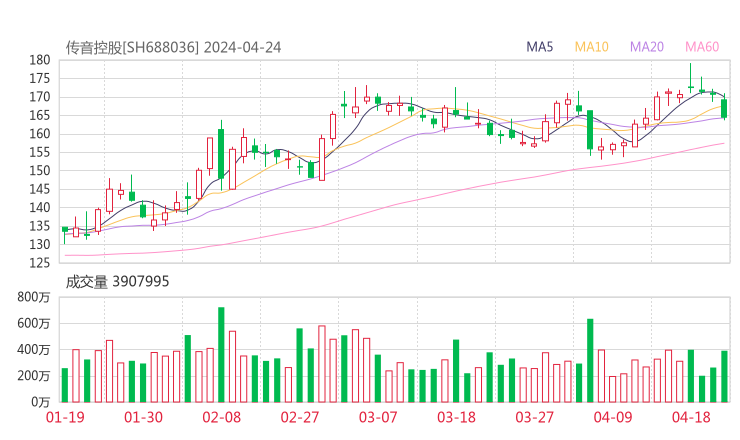
Task: Click the 400万 volume axis label
Action: pyautogui.click(x=33, y=350)
